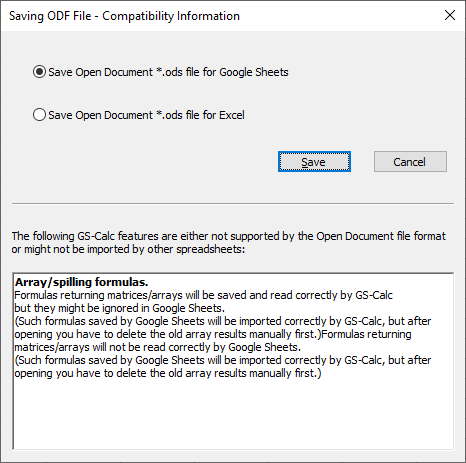
Task: Click the line 'but they might be ignored in Google Sheets.'
Action: coord(119,308)
